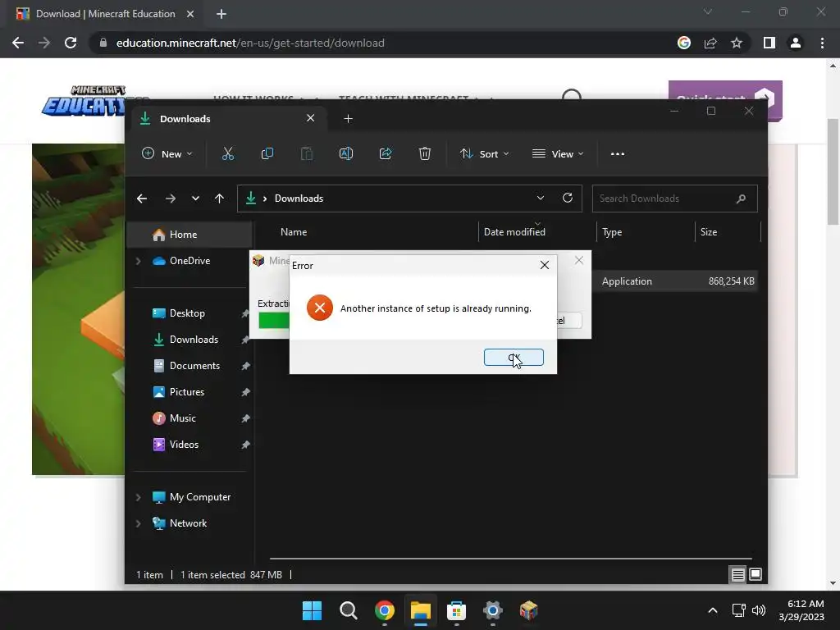
Task: Open the Sort dropdown menu
Action: click(x=484, y=153)
